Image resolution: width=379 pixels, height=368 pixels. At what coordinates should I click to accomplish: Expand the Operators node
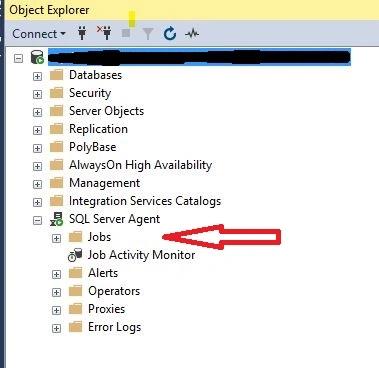point(56,292)
